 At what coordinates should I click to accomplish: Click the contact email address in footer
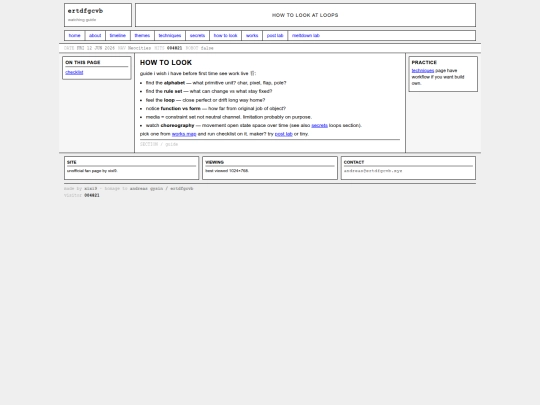373,171
